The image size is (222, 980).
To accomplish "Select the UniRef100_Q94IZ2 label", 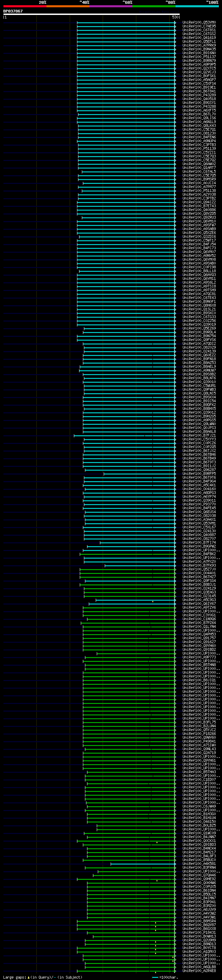I will point(199,202).
